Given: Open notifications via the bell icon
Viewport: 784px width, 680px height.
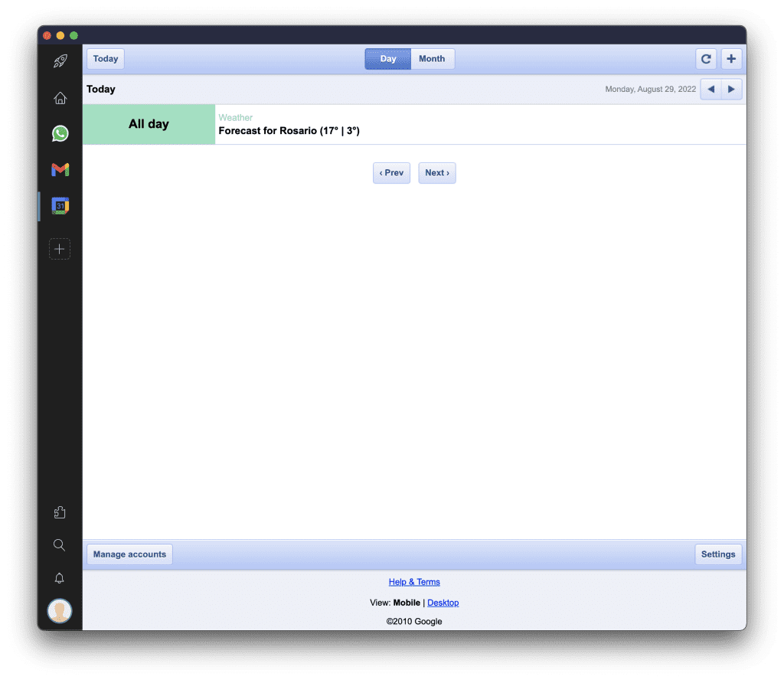Looking at the screenshot, I should point(60,578).
